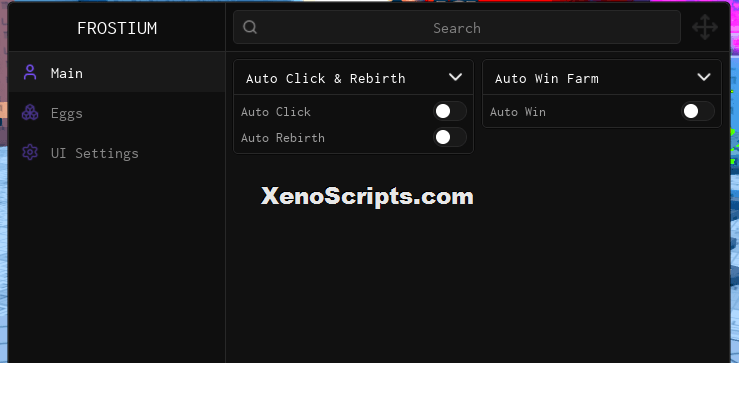Turn on the Auto Win toggle
Viewport: 739px width, 393px height.
(698, 112)
